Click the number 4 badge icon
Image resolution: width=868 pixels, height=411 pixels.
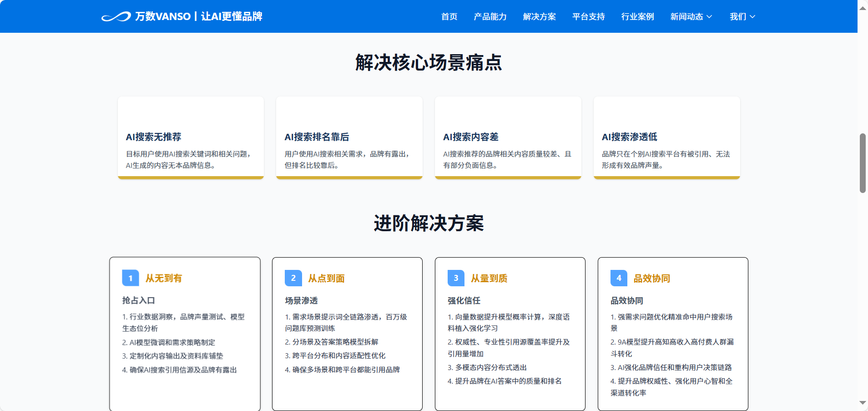pyautogui.click(x=619, y=278)
